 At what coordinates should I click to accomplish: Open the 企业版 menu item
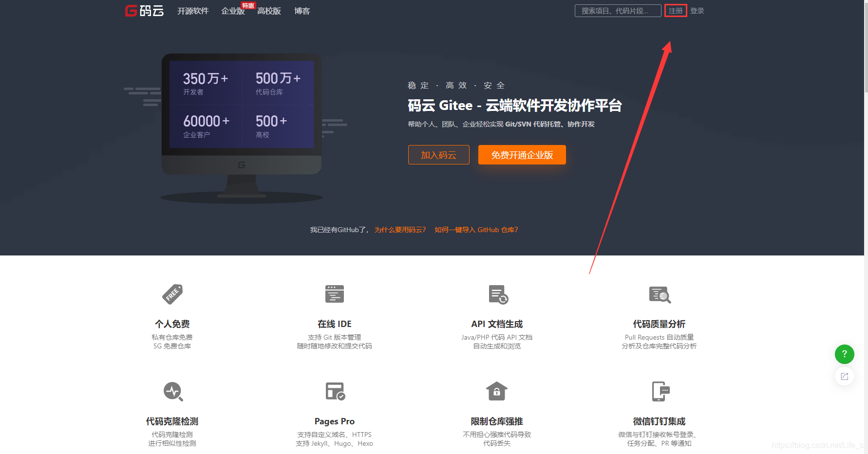point(233,11)
